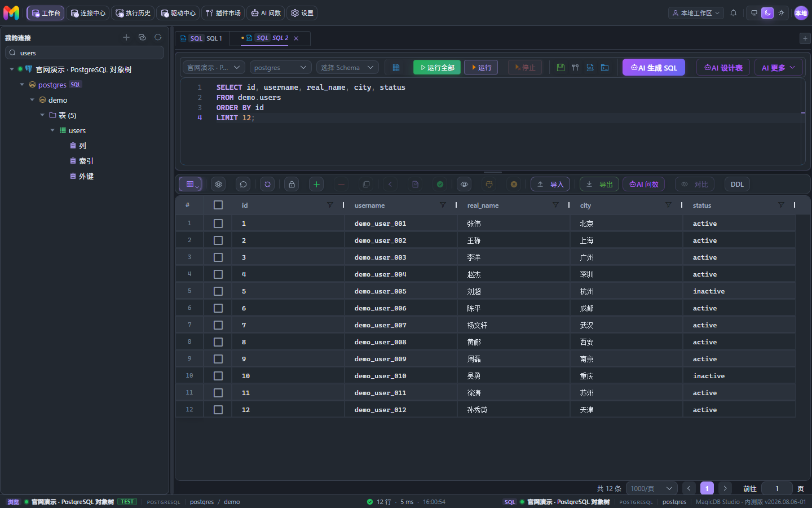Open the 官网演示 connection dropdown
Image resolution: width=812 pixels, height=508 pixels.
[x=214, y=68]
